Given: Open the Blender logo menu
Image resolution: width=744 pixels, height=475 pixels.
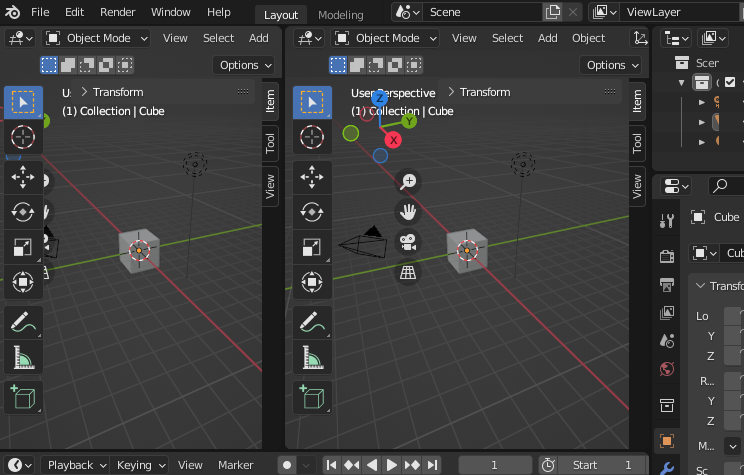Looking at the screenshot, I should [12, 12].
